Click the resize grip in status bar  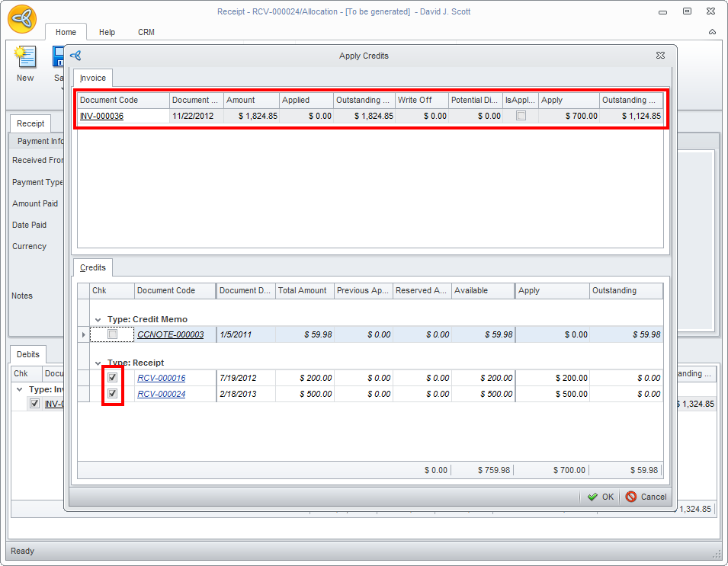click(x=716, y=554)
